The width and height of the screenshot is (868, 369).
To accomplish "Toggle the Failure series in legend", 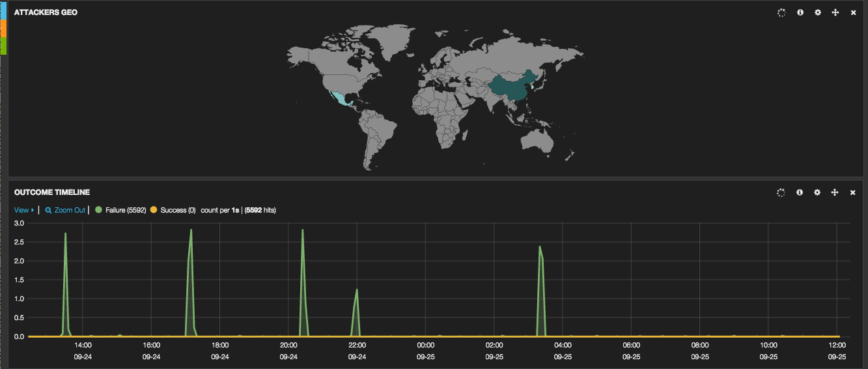I will [121, 210].
